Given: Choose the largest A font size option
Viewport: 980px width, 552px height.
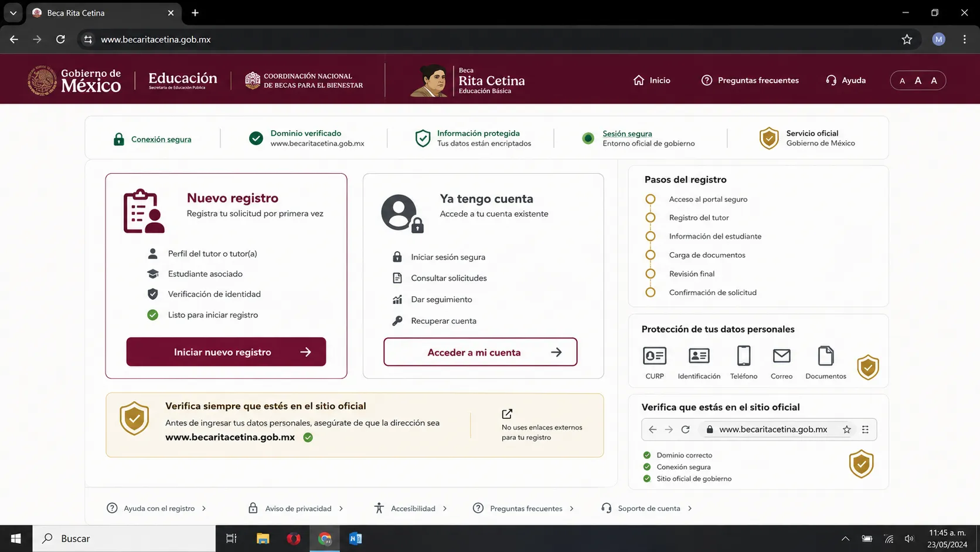Looking at the screenshot, I should [x=934, y=80].
